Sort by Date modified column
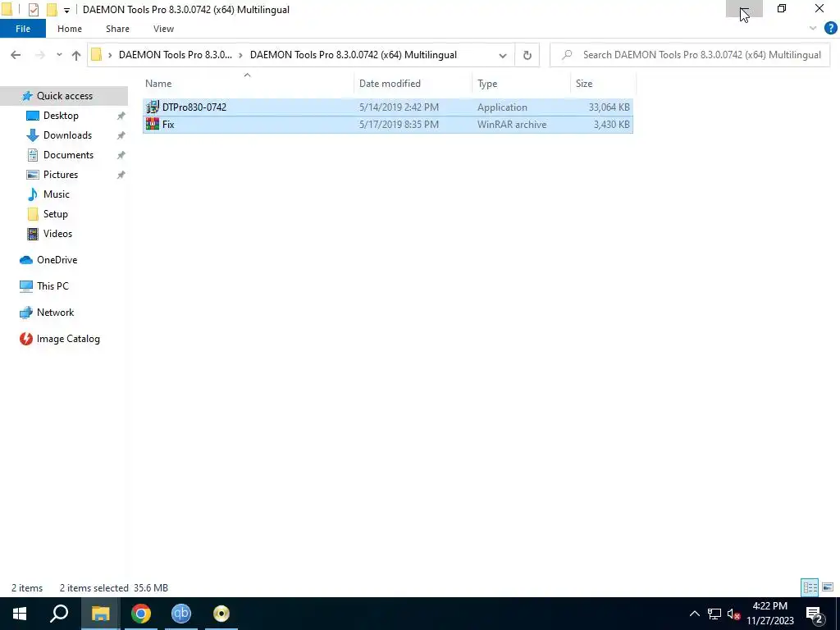Viewport: 840px width, 630px height. pos(390,84)
